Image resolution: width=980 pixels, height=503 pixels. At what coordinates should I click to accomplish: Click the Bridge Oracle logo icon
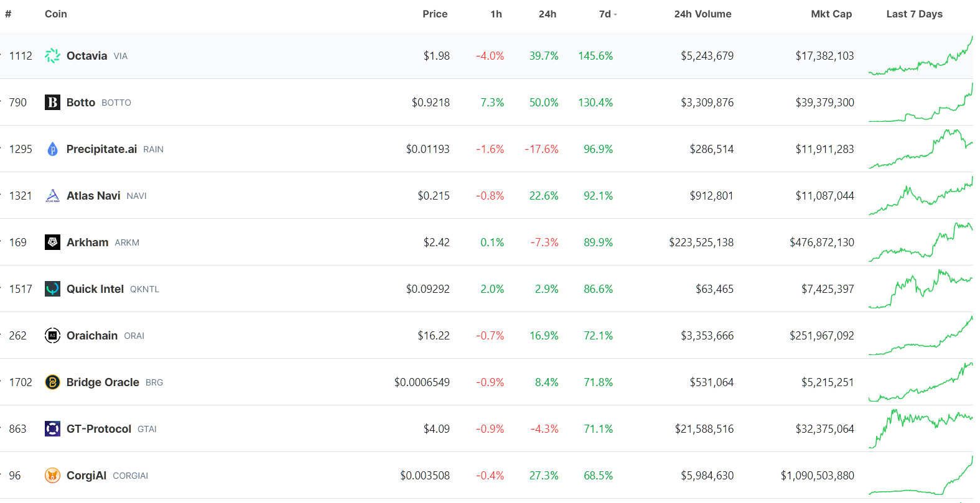(x=52, y=382)
